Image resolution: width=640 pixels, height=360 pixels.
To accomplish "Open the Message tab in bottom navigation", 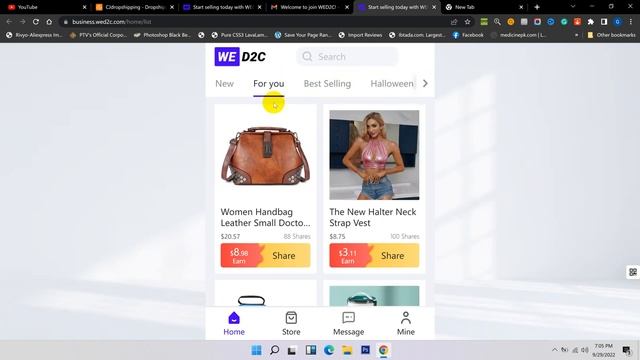I will coord(348,324).
